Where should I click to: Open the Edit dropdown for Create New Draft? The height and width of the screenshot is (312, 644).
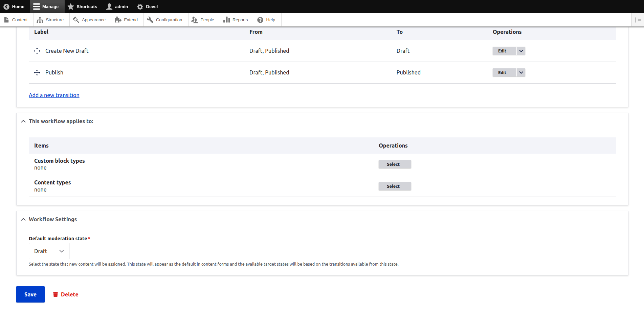521,51
